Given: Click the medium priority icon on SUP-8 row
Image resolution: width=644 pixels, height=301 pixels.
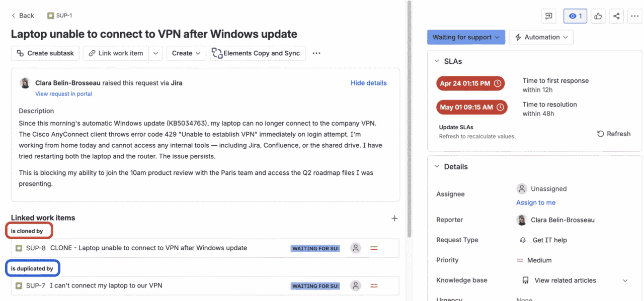Looking at the screenshot, I should (x=374, y=248).
